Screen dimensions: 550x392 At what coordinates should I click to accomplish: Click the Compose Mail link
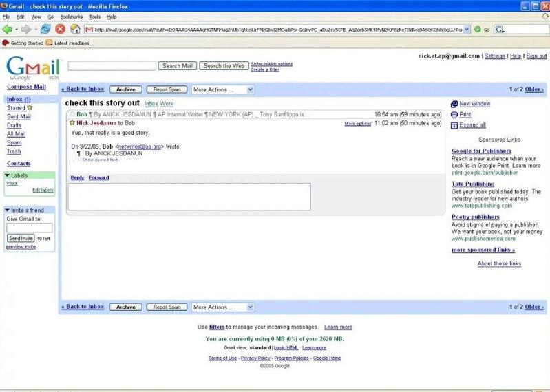pyautogui.click(x=26, y=87)
